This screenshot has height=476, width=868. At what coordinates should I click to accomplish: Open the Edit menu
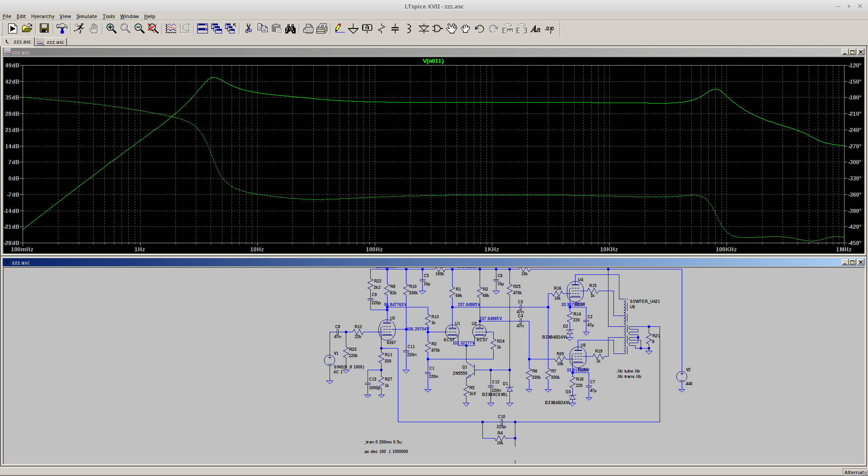[x=21, y=16]
